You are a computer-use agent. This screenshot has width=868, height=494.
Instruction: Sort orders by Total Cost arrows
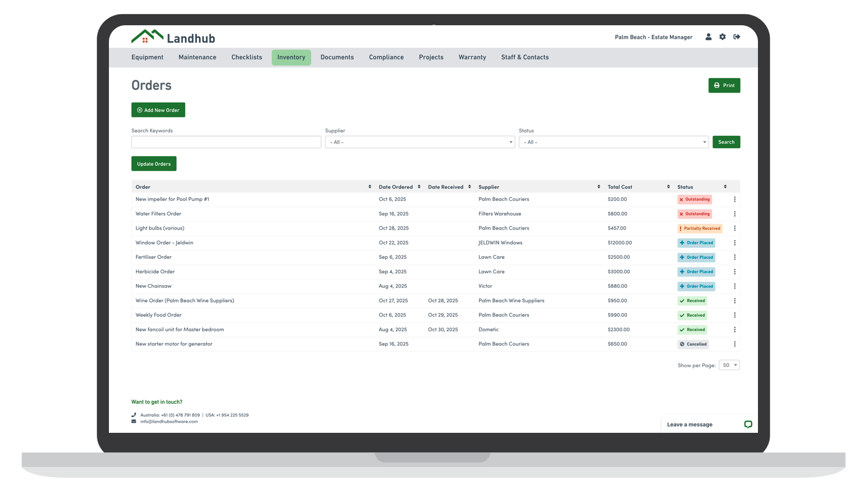tap(668, 187)
